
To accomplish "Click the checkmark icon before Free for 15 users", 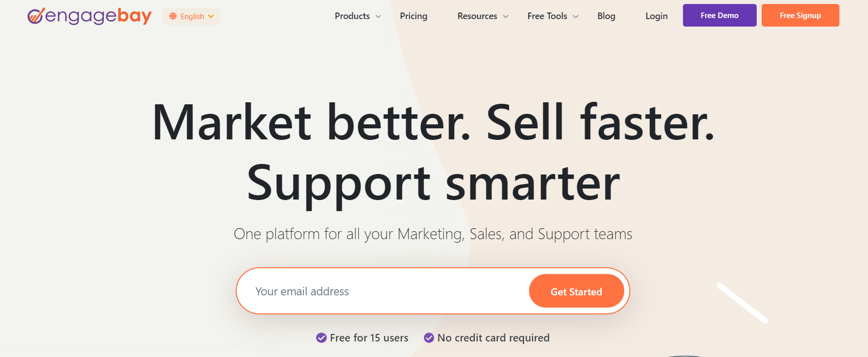I will [321, 338].
